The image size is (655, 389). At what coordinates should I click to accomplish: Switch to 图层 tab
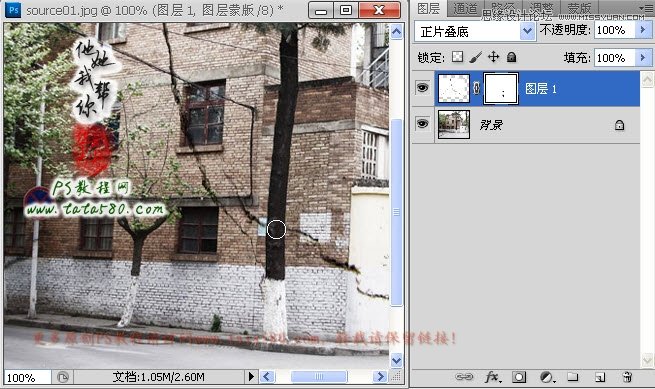[428, 8]
